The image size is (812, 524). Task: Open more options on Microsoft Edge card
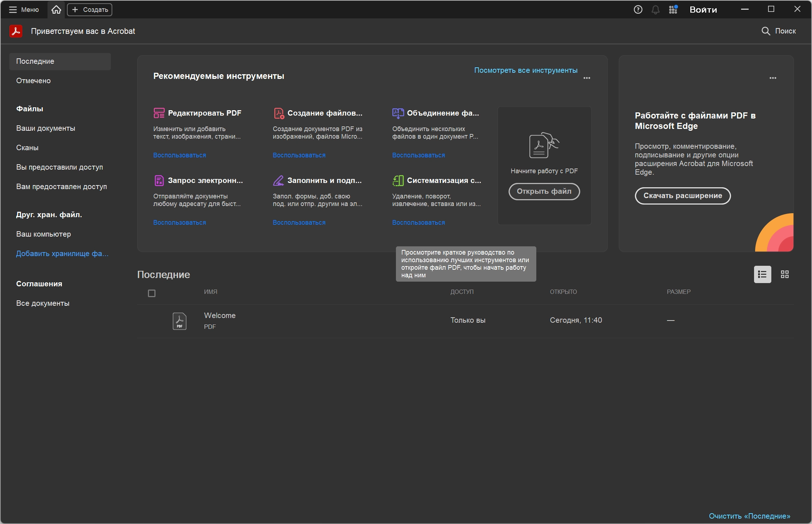773,78
